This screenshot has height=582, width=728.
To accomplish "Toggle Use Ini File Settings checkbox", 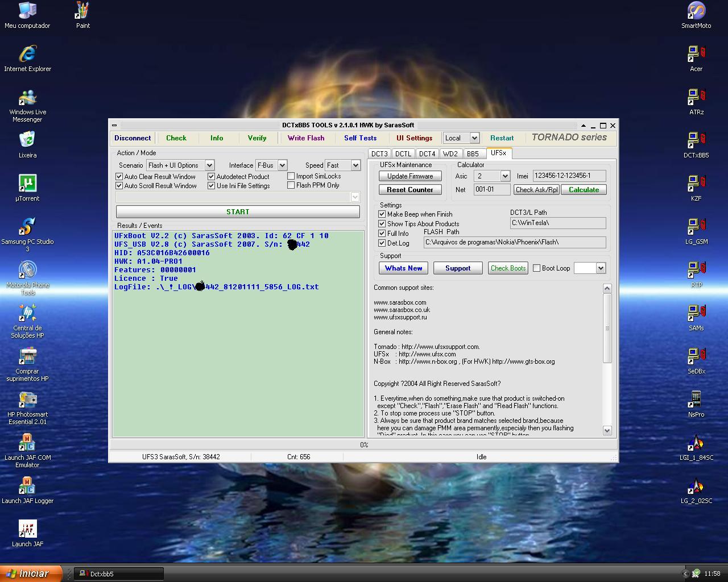I will pos(212,186).
